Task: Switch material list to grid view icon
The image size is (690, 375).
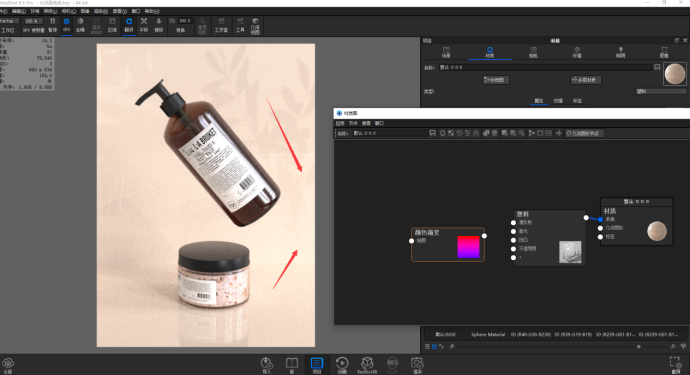Action: [x=434, y=347]
